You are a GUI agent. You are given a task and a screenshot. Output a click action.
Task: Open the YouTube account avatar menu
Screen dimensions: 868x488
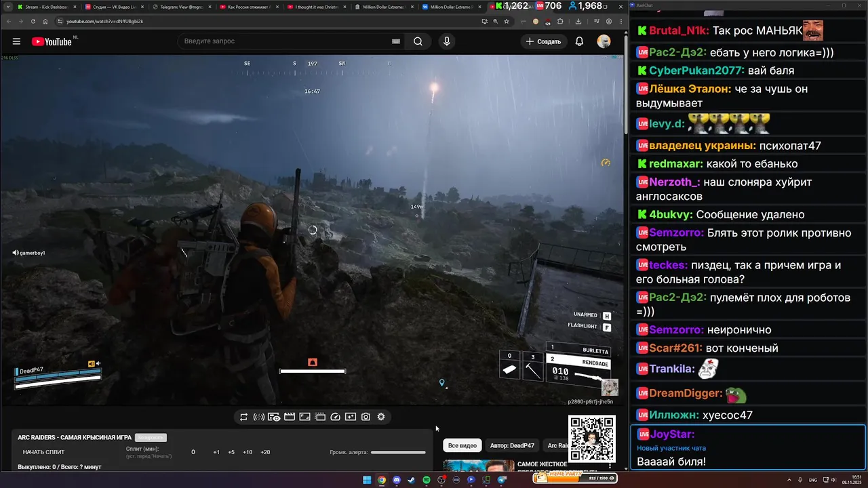click(x=604, y=41)
